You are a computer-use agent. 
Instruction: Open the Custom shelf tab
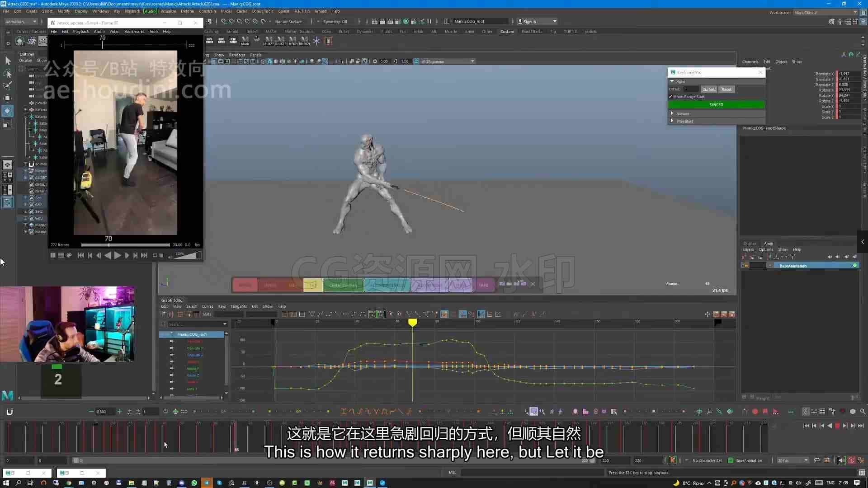[x=507, y=31]
